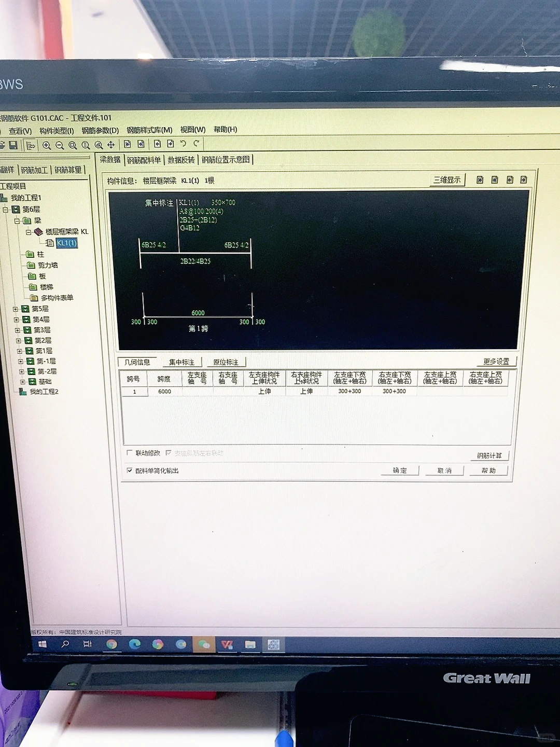Viewport: 560px width, 747px height.
Task: Collapse the 楼层框架梁 KL node
Action: point(29,232)
